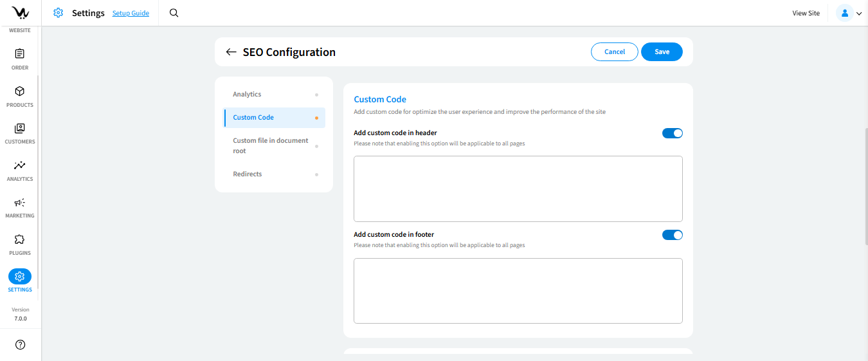Screen dimensions: 868x361
Task: Click the back arrow beside SEO Configuration
Action: [x=231, y=52]
